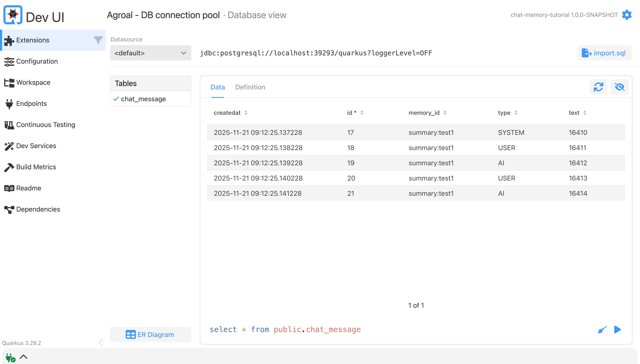Click the green plug connection status icon

tap(10, 358)
